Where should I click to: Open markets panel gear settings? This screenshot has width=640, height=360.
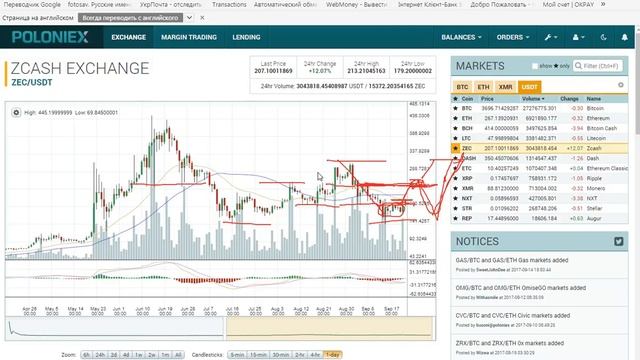(620, 85)
